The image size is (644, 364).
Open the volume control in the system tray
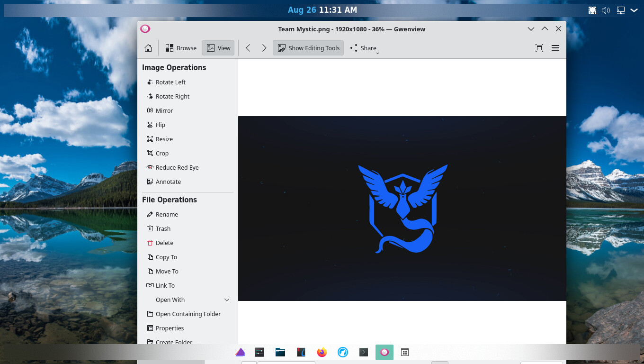coord(606,10)
